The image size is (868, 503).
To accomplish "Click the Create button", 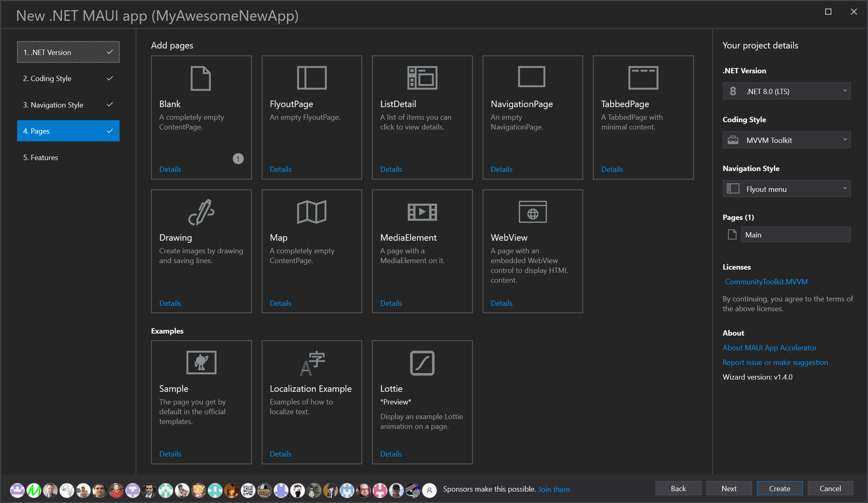I will [x=780, y=488].
